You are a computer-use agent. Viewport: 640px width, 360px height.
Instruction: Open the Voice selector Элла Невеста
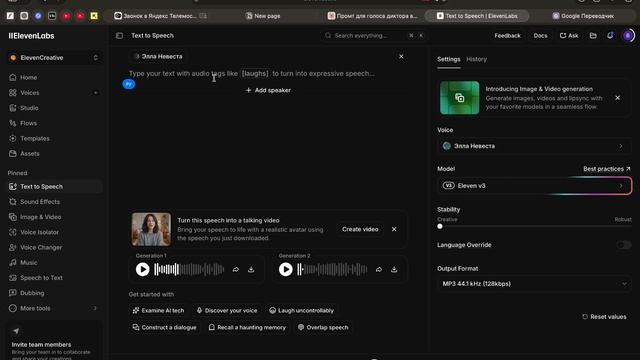coord(534,146)
